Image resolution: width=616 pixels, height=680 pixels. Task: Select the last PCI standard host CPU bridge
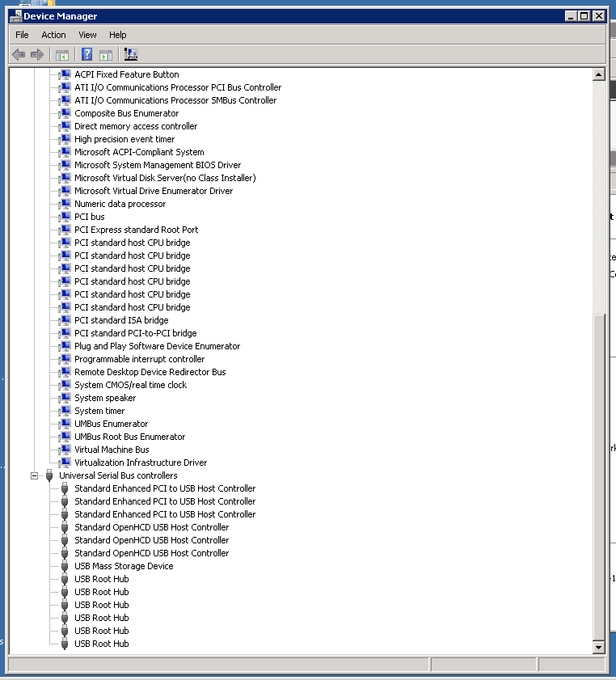(x=133, y=307)
